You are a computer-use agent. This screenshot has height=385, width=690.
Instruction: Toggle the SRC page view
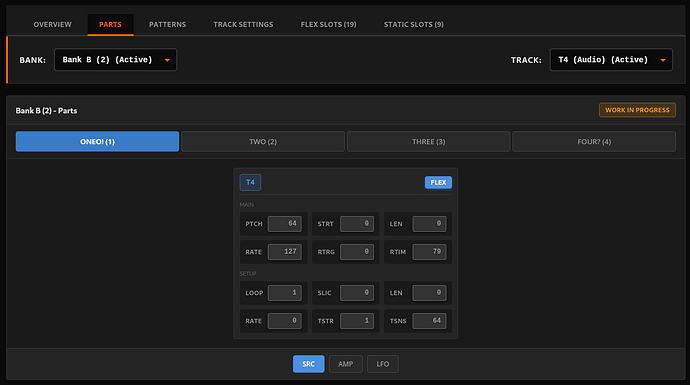click(308, 364)
